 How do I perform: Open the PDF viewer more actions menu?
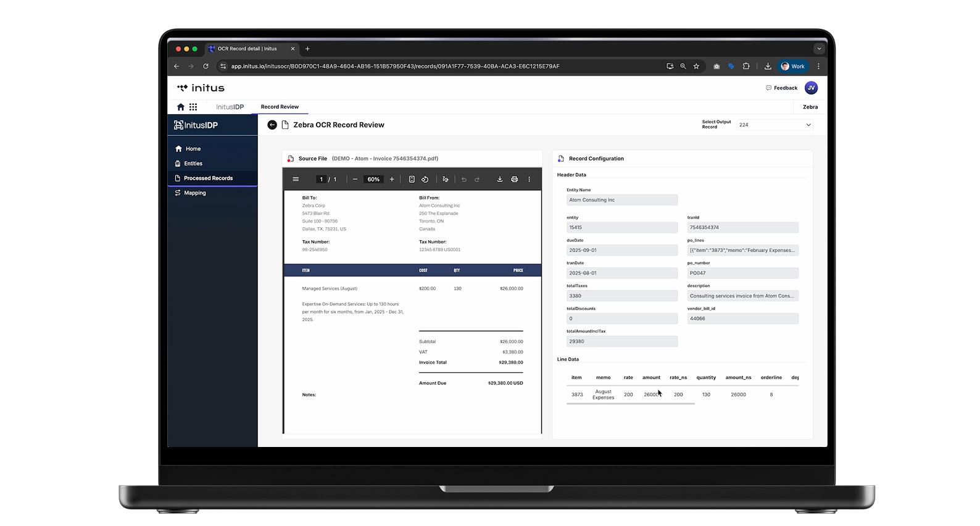(x=529, y=179)
